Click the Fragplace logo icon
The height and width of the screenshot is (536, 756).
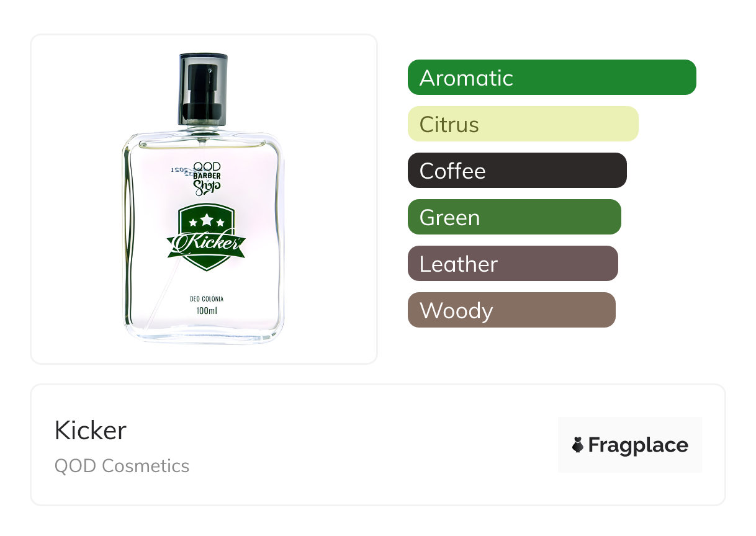pyautogui.click(x=578, y=445)
